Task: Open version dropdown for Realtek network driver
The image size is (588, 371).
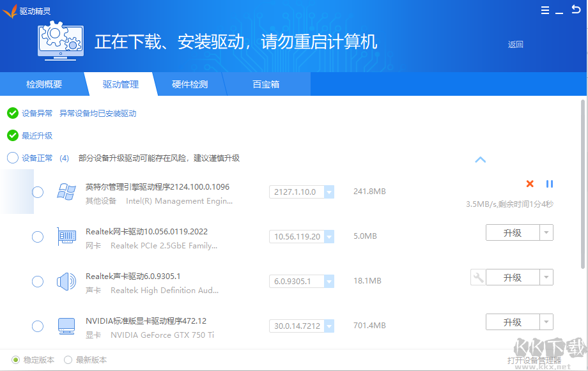Action: pos(329,237)
